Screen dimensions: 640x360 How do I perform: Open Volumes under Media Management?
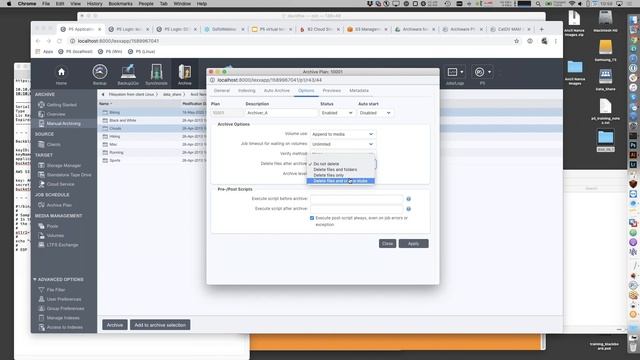(55, 236)
